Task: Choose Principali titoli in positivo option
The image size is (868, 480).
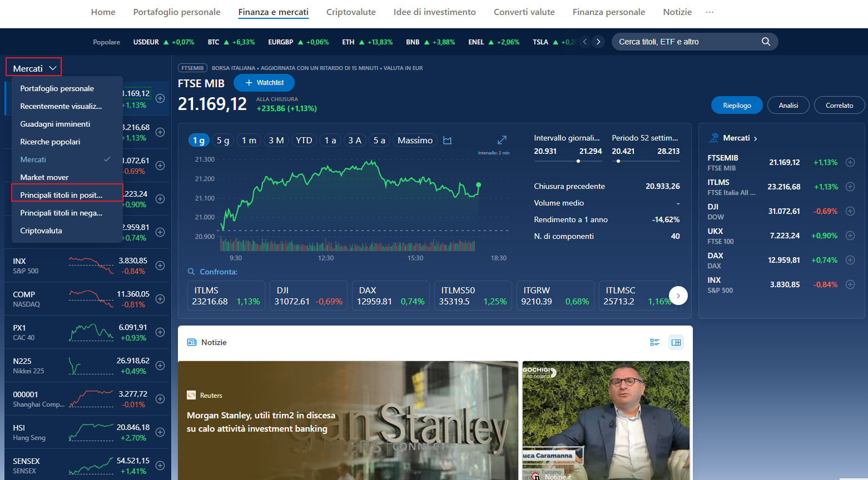Action: tap(67, 195)
